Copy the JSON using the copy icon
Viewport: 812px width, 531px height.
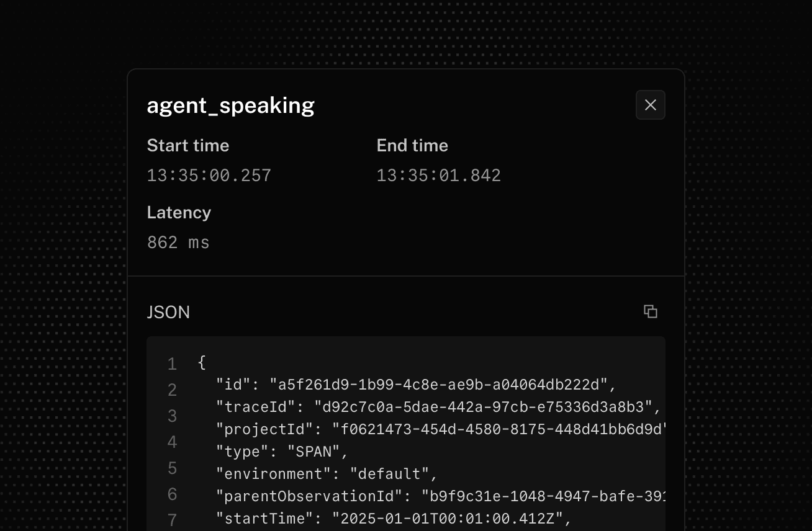click(650, 311)
